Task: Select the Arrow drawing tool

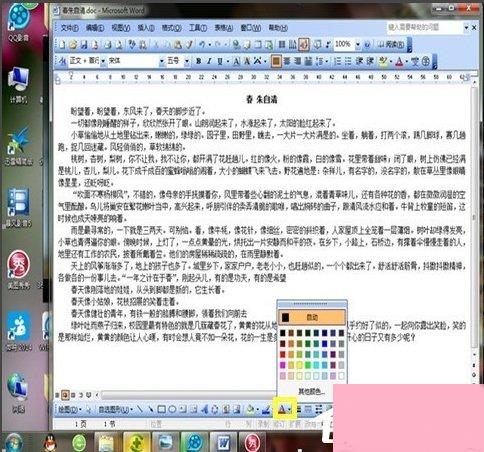Action: point(151,409)
